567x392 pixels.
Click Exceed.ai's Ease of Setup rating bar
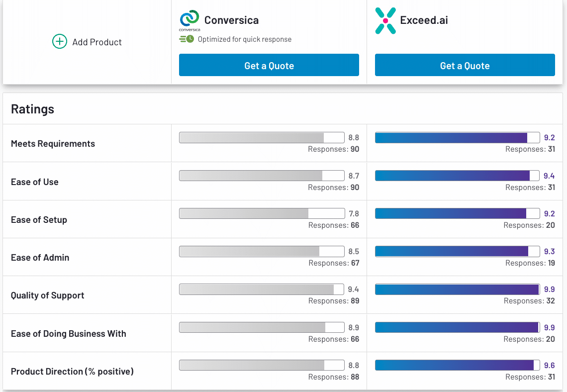[458, 213]
